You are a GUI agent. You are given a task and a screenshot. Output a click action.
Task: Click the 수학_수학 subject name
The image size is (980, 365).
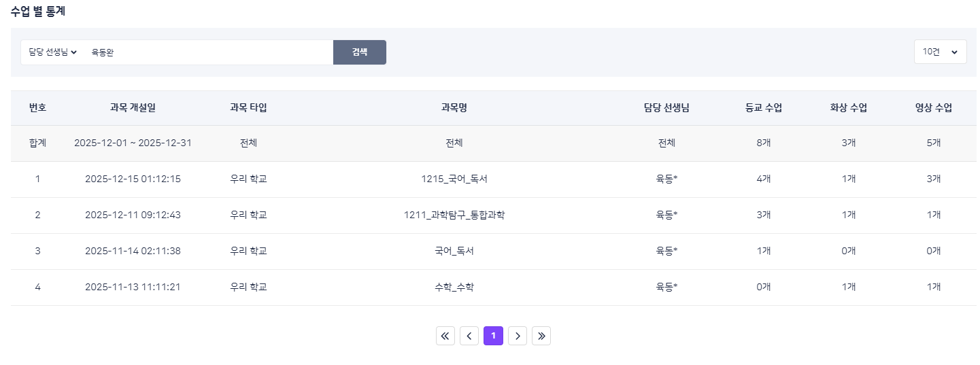pos(454,287)
